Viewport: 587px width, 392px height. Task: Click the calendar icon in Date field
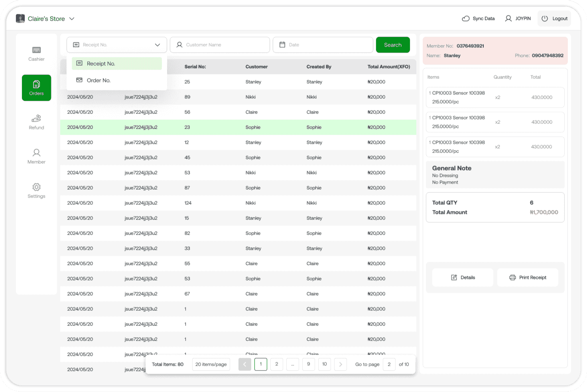pos(282,45)
